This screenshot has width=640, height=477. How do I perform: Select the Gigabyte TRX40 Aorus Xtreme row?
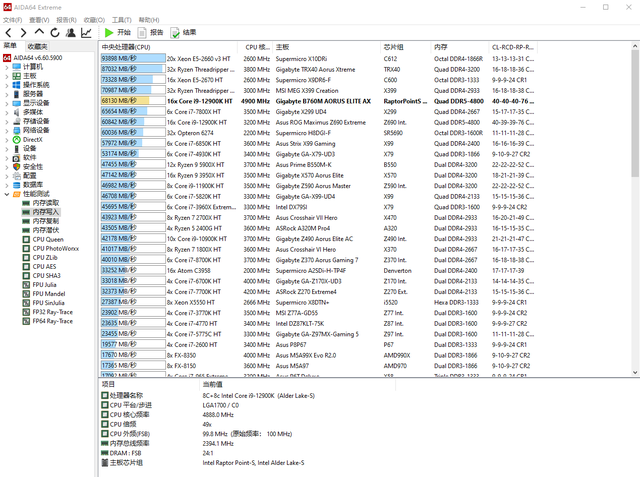point(318,69)
